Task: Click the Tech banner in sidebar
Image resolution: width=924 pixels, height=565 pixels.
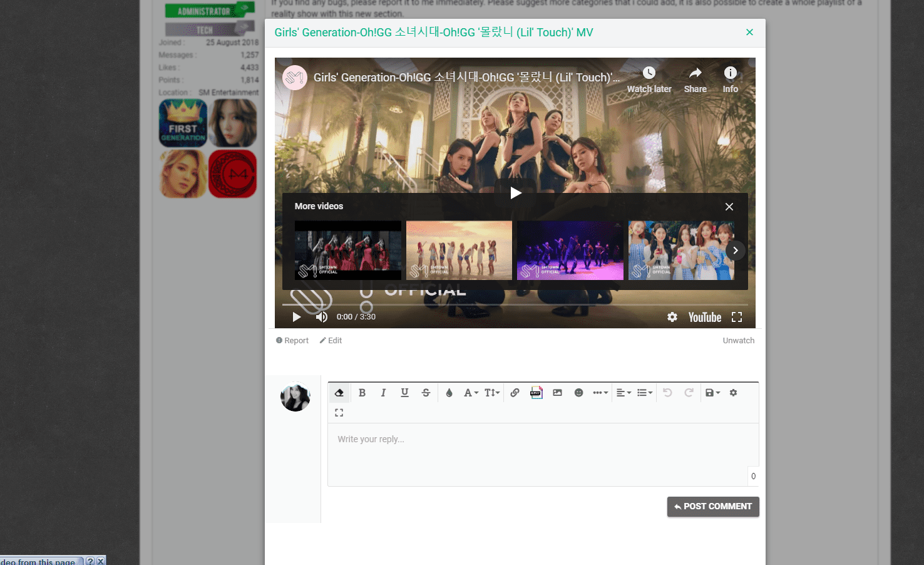Action: (x=210, y=29)
